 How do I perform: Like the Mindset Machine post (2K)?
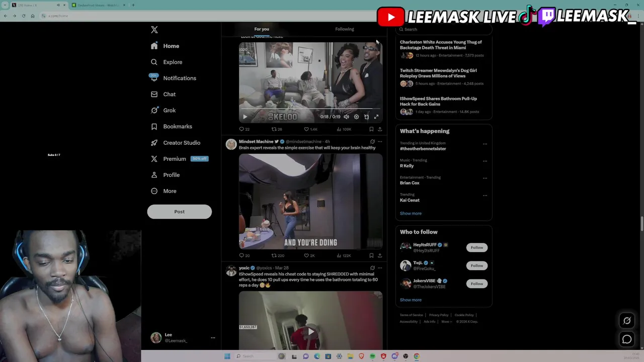(x=309, y=255)
